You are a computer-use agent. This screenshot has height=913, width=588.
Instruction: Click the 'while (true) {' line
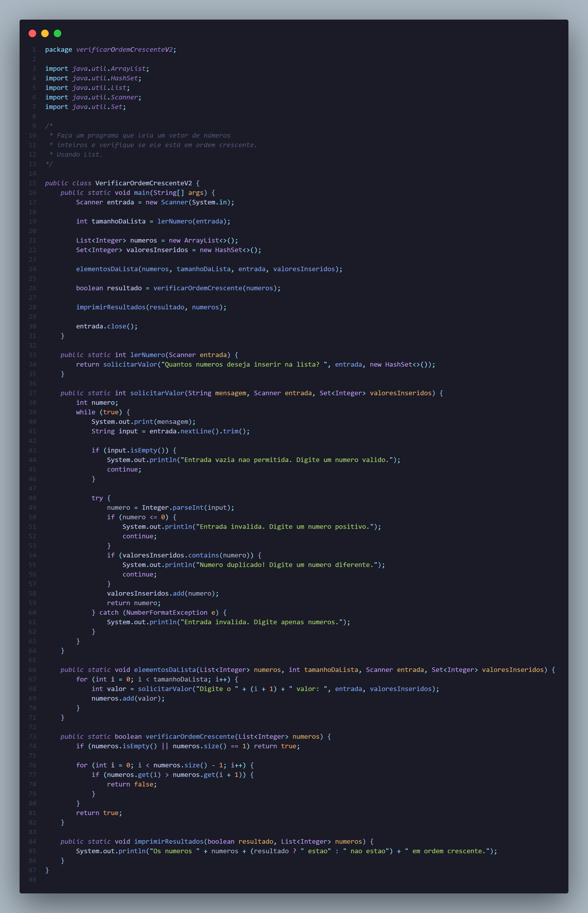pyautogui.click(x=103, y=412)
